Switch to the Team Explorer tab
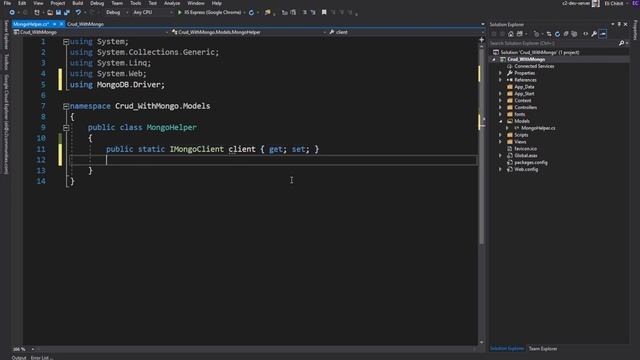Screen dimensions: 640x360 pyautogui.click(x=543, y=349)
